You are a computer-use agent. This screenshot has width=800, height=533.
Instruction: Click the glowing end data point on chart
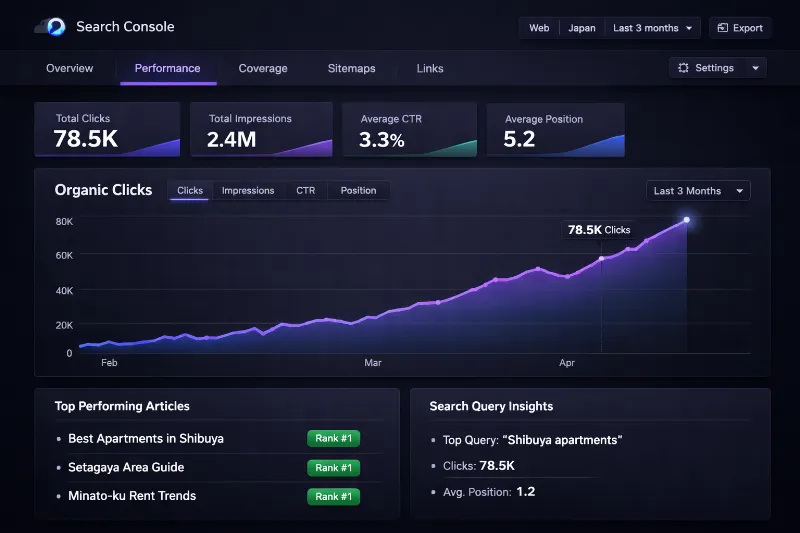[686, 219]
